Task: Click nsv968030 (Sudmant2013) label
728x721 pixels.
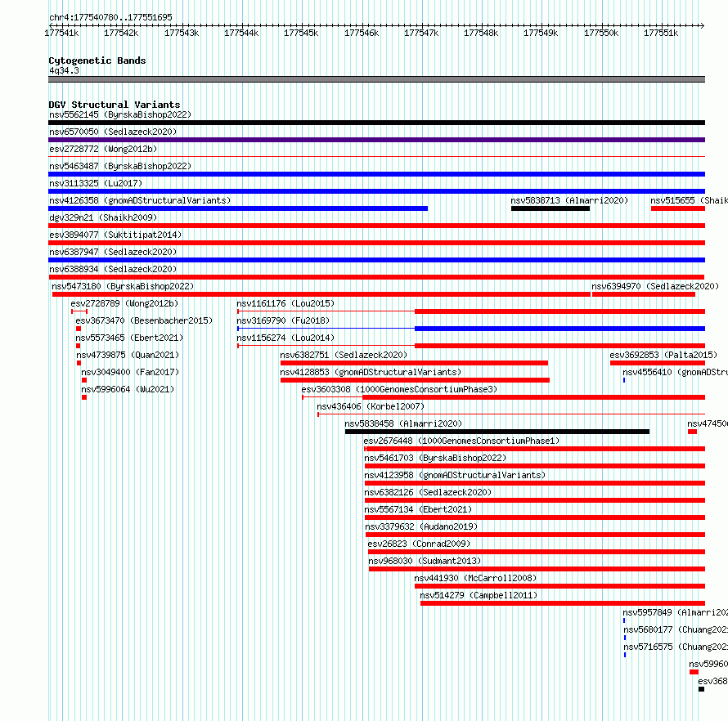Action: point(425,561)
